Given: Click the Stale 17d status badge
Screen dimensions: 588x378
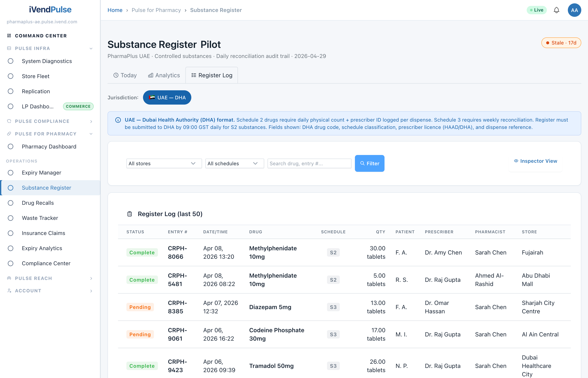Looking at the screenshot, I should tap(561, 43).
